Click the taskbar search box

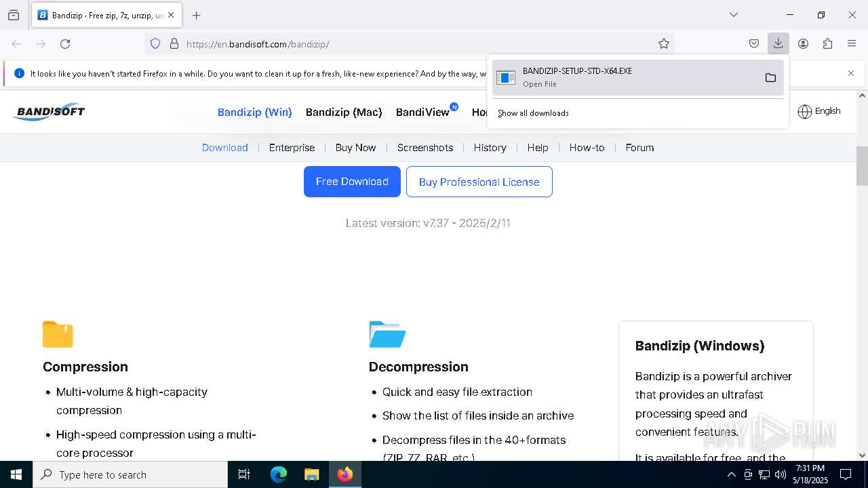coord(130,474)
